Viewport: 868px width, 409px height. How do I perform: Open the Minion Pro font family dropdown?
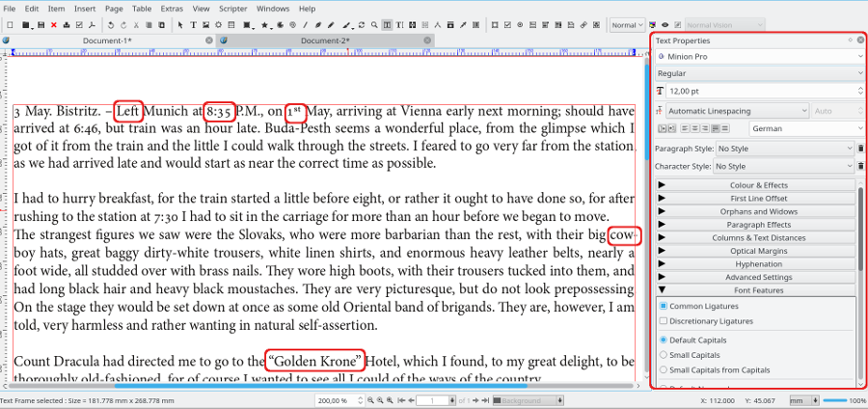(760, 57)
